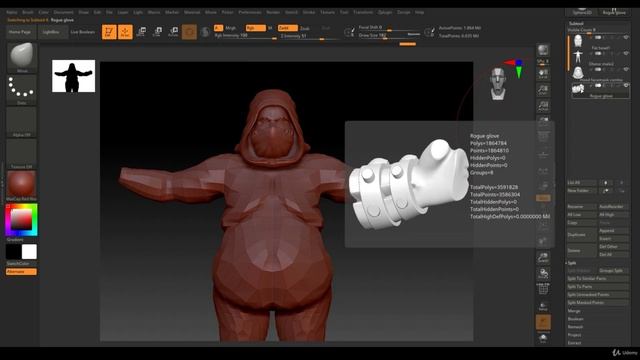Toggle eye icon of T-pose body subtool
640x360 pixels.
coord(626,53)
